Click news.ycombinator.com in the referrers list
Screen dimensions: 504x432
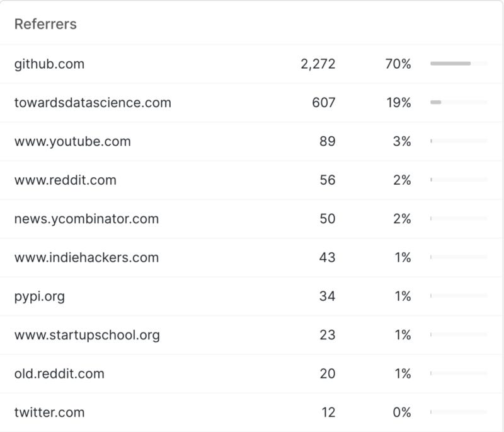[86, 219]
